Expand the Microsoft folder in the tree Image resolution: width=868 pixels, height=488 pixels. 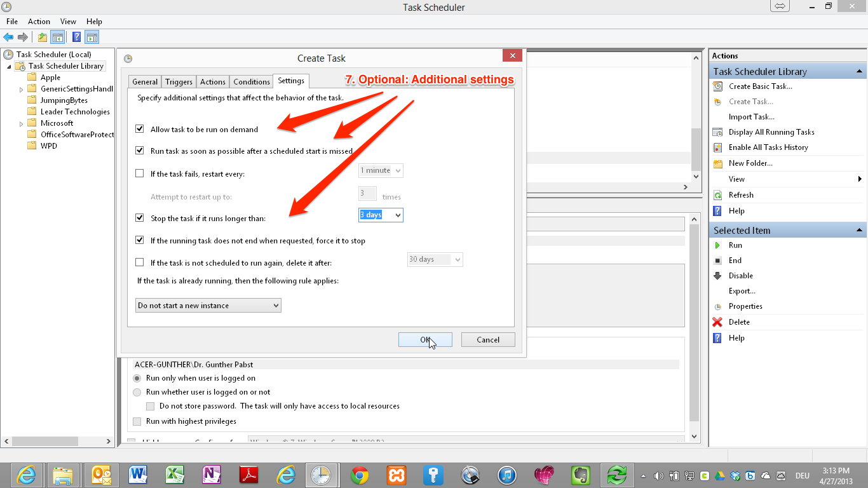click(x=22, y=123)
